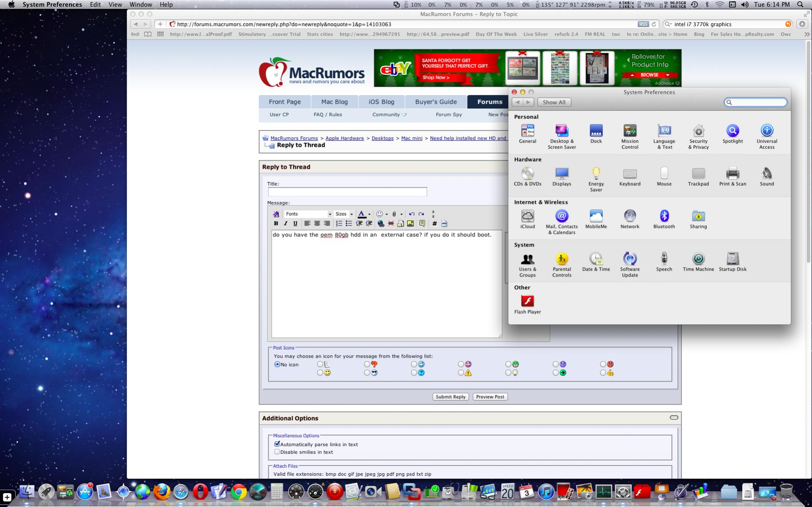812x507 pixels.
Task: Open Software Update preferences
Action: click(x=630, y=265)
